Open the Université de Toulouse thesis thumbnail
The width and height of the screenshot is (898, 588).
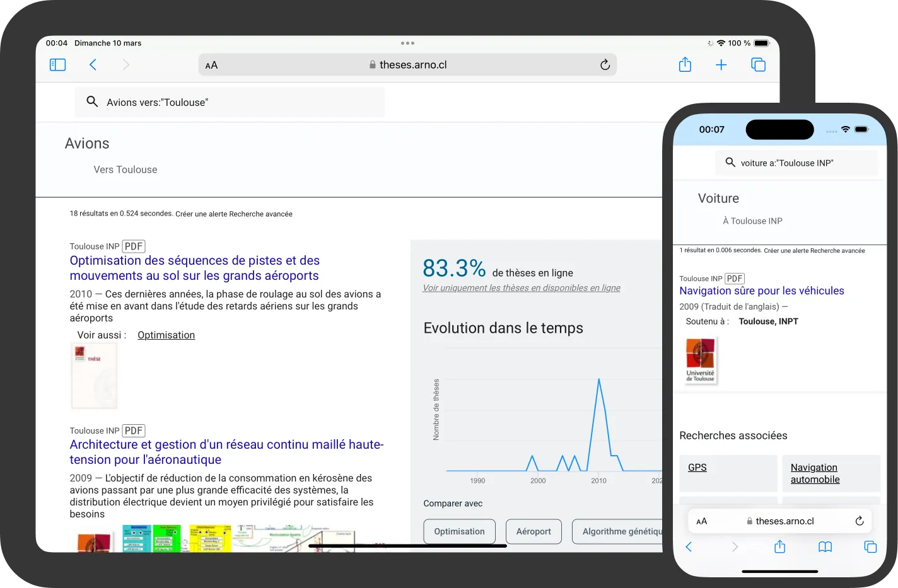[701, 360]
